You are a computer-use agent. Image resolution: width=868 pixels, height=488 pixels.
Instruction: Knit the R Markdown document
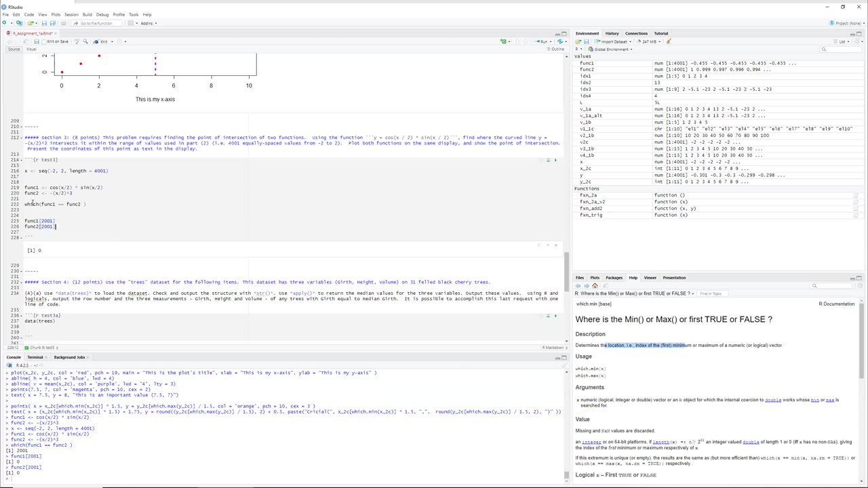coord(100,41)
